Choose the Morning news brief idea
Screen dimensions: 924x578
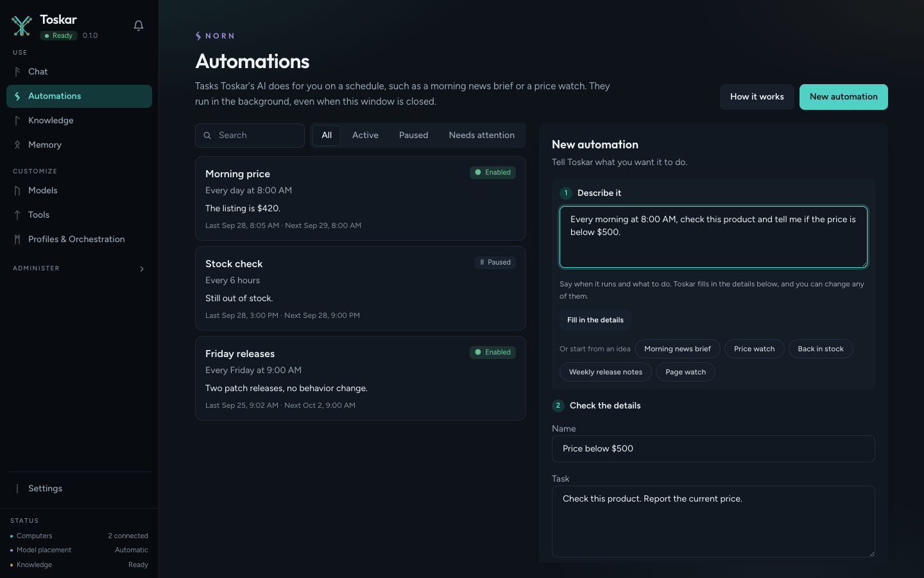click(678, 349)
